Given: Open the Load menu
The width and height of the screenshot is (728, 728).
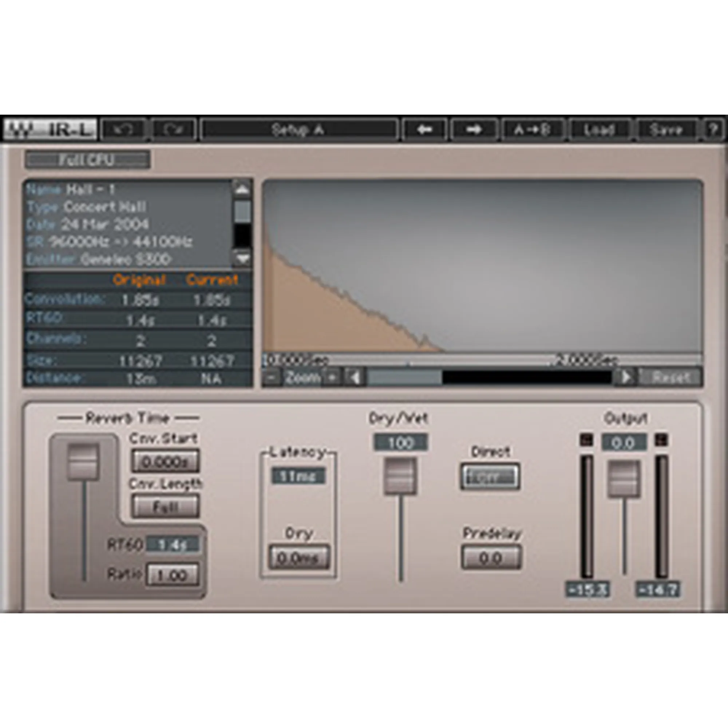Looking at the screenshot, I should click(599, 130).
